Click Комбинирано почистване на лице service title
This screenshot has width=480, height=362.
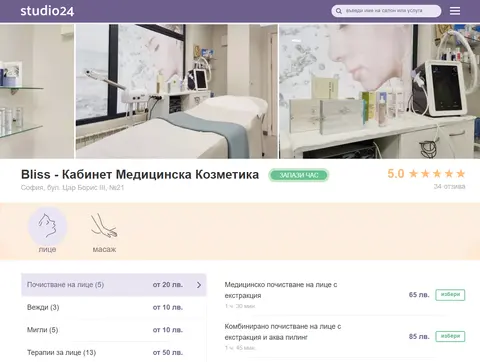click(283, 332)
